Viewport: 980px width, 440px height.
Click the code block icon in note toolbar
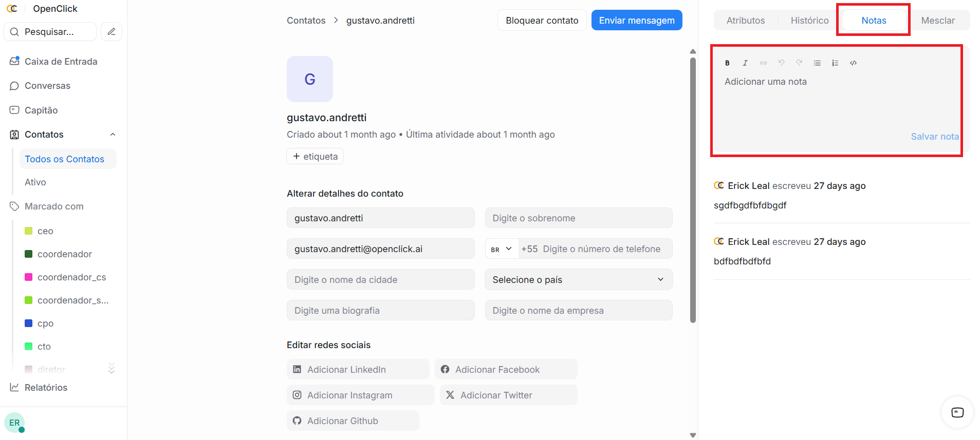pyautogui.click(x=853, y=63)
